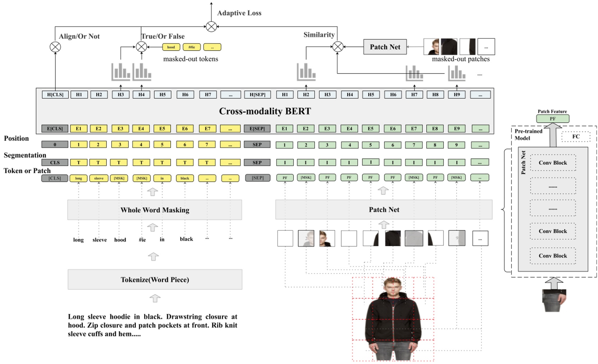
Task: Click the True/Or False fusion circle
Action: [x=141, y=47]
